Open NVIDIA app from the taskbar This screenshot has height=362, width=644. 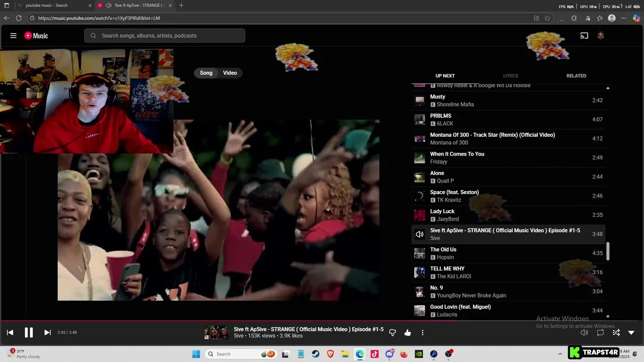pos(419,354)
